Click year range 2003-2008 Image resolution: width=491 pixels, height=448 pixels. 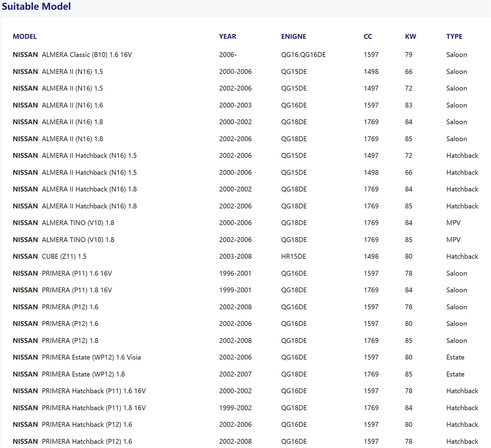tap(235, 256)
